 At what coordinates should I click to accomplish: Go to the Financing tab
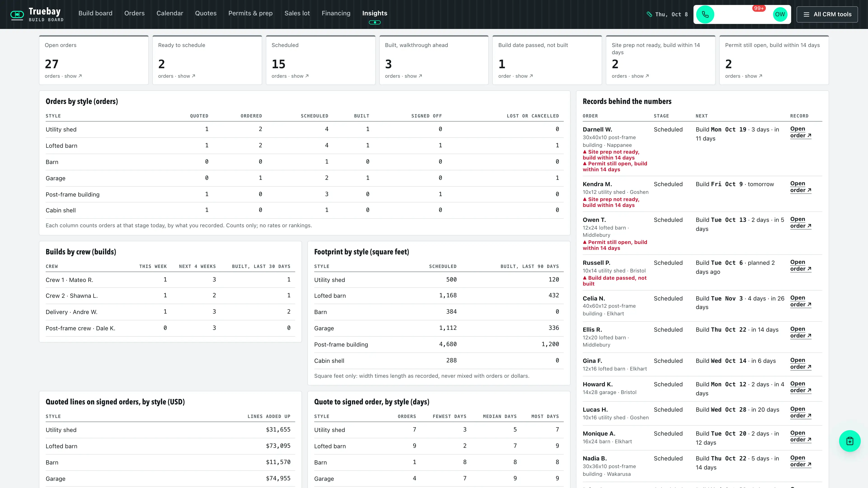336,13
